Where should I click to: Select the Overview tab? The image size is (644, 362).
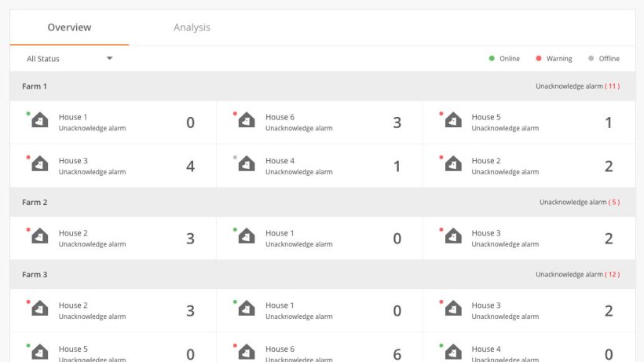click(x=69, y=27)
